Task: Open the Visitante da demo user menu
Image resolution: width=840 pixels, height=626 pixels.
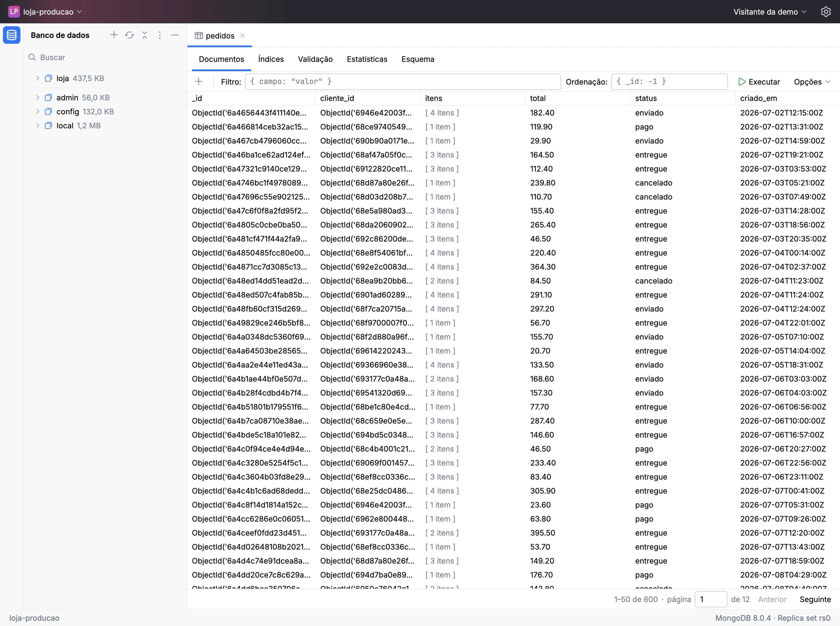Action: (x=769, y=12)
